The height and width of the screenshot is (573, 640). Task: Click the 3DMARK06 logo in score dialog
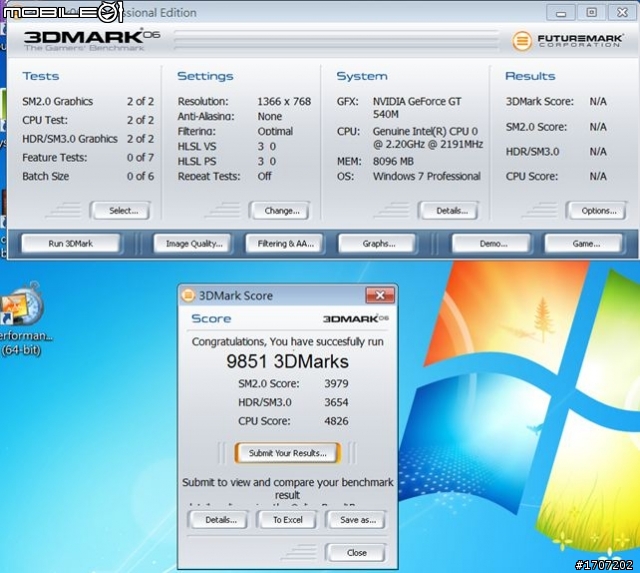coord(356,319)
